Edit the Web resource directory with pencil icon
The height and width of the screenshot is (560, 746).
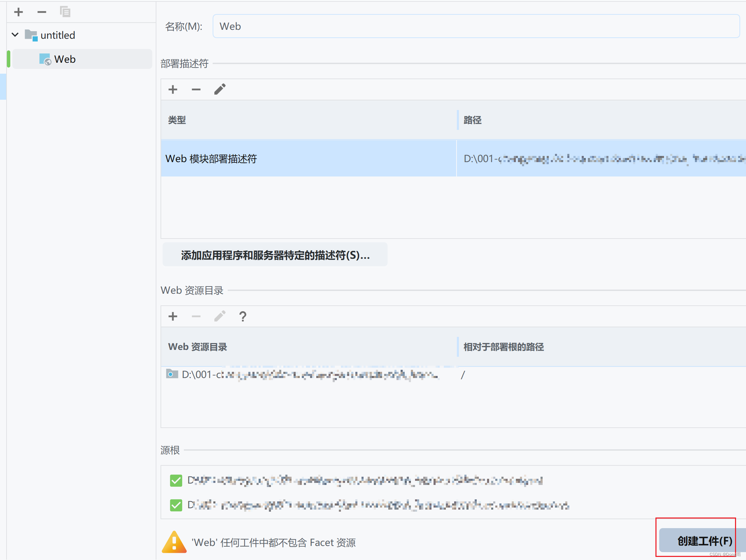pos(220,316)
